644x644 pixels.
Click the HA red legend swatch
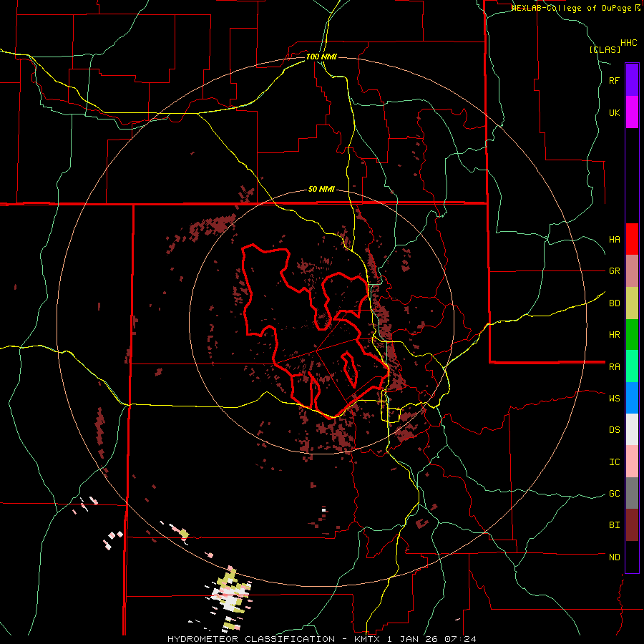coord(632,239)
